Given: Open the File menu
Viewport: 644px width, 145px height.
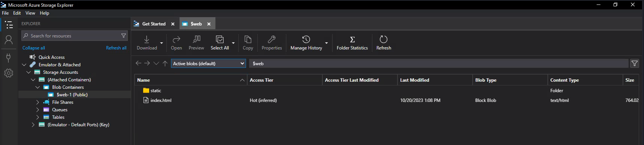Looking at the screenshot, I should 5,13.
